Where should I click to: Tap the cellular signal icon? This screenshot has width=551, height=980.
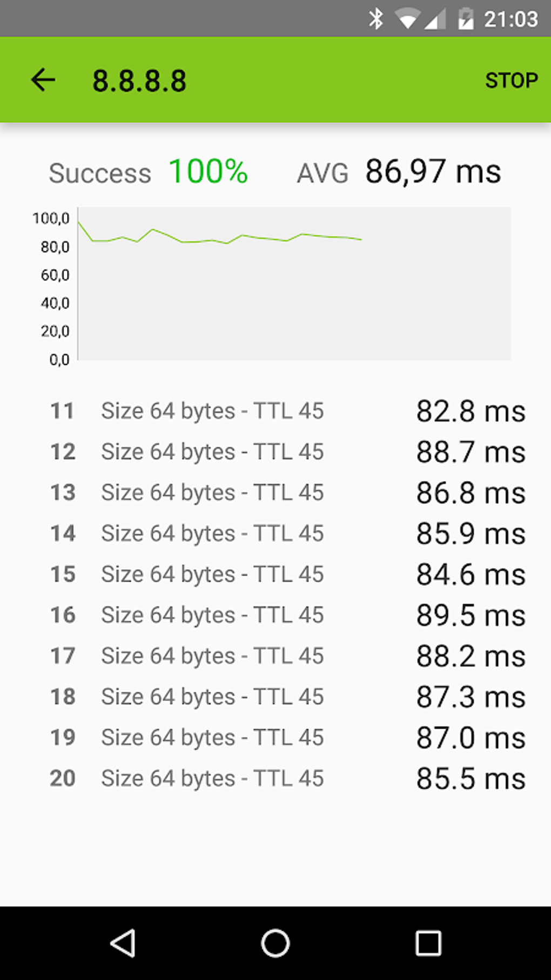[436, 19]
